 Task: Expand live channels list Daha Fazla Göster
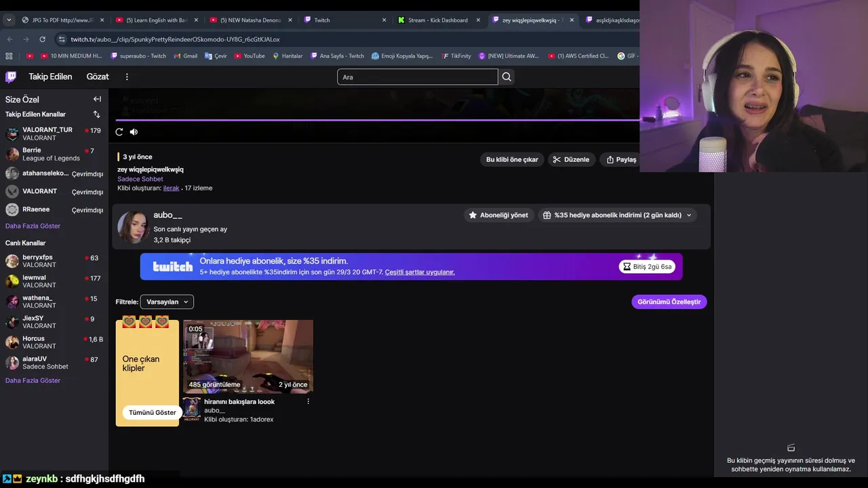pos(33,380)
